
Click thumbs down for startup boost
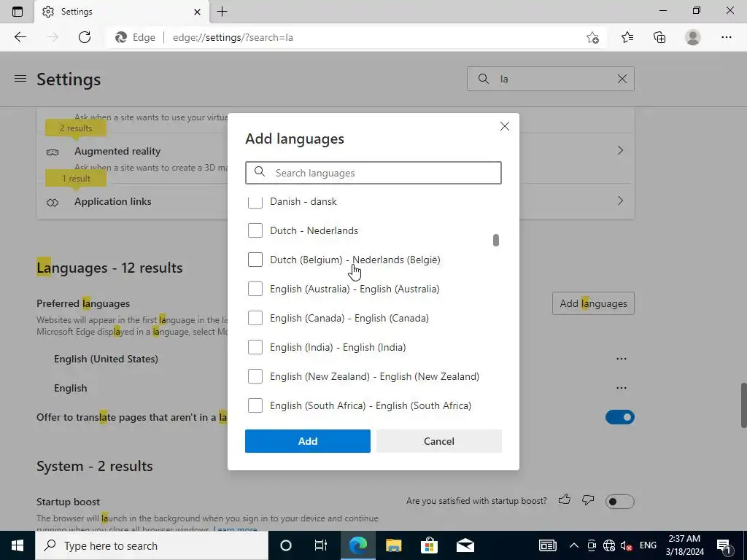pos(589,499)
